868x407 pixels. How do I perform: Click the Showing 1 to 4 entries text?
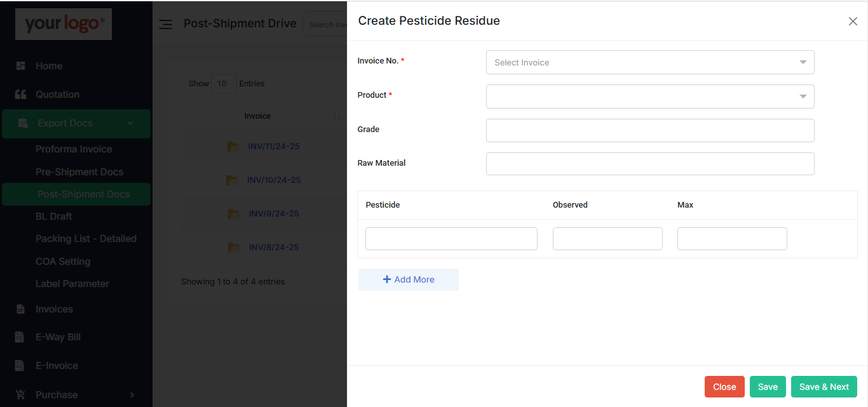233,281
